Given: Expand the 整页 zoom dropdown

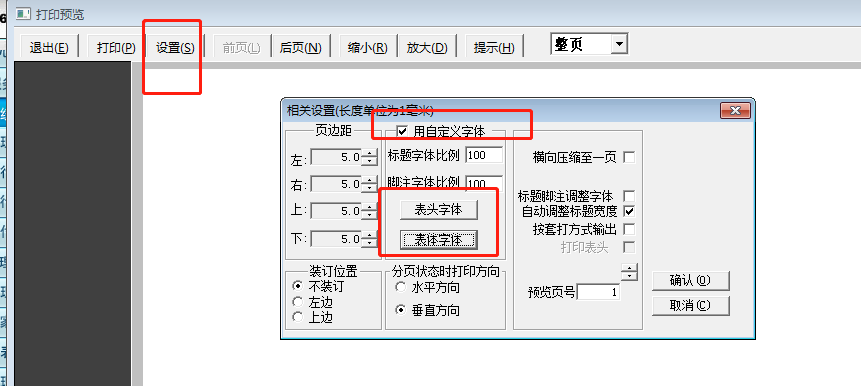Looking at the screenshot, I should click(619, 44).
